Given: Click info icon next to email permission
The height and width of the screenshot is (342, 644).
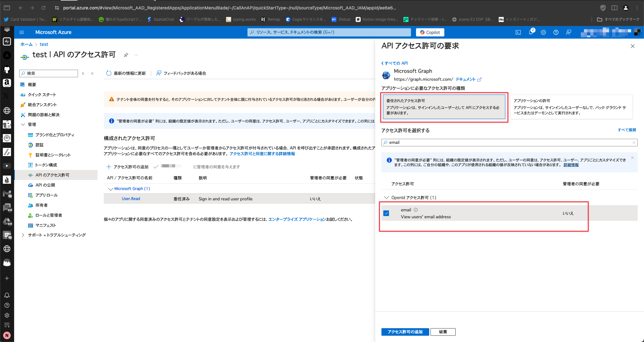Looking at the screenshot, I should click(x=416, y=210).
